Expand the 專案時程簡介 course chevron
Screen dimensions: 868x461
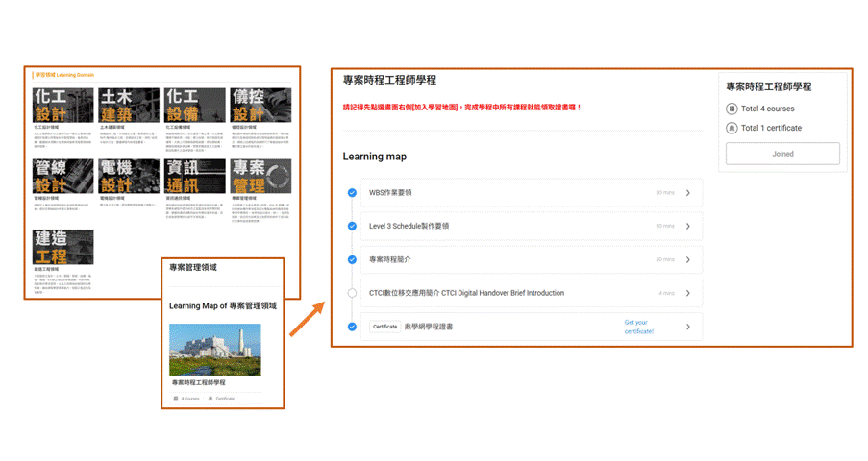(688, 259)
